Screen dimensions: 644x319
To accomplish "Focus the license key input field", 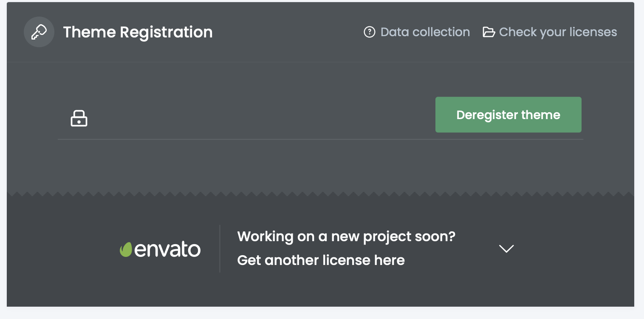I will 255,118.
